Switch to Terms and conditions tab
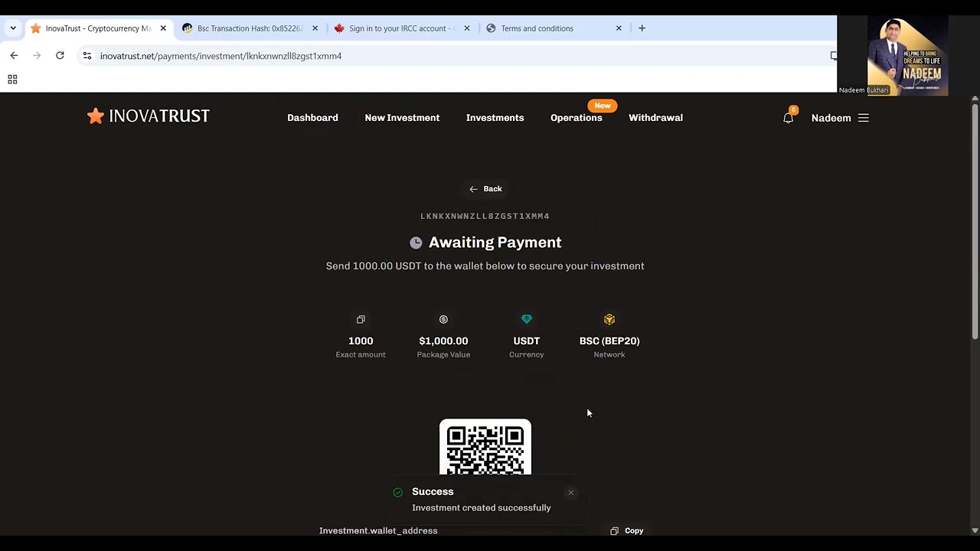The height and width of the screenshot is (551, 980). [553, 28]
